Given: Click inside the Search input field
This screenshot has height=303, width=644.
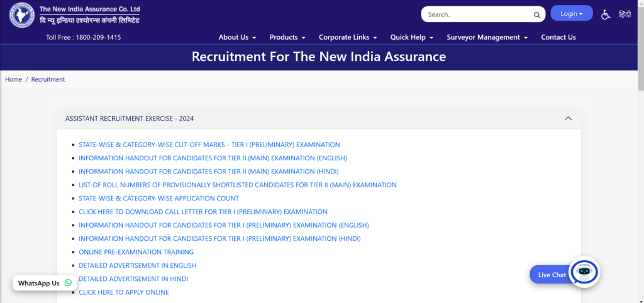Looking at the screenshot, I should 479,14.
